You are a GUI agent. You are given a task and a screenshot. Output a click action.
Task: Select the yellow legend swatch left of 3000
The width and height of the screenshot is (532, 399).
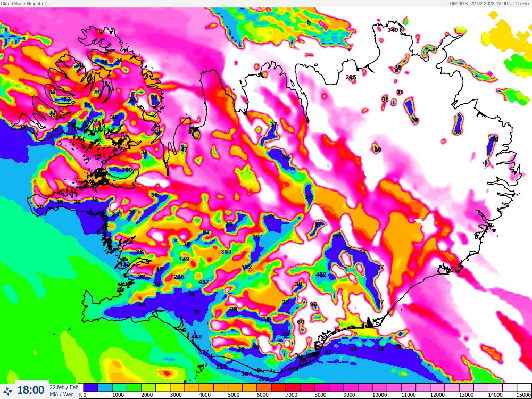coord(163,387)
